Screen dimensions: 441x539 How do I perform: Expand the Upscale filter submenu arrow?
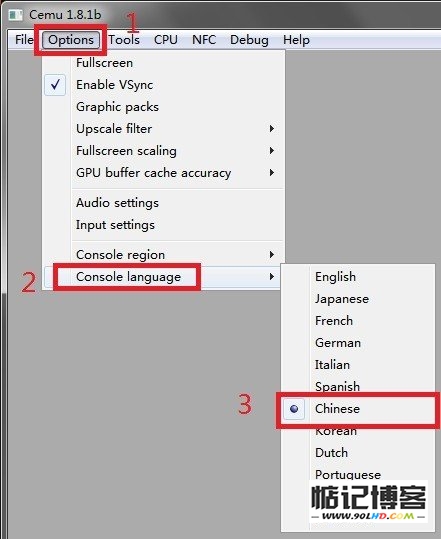coord(272,129)
